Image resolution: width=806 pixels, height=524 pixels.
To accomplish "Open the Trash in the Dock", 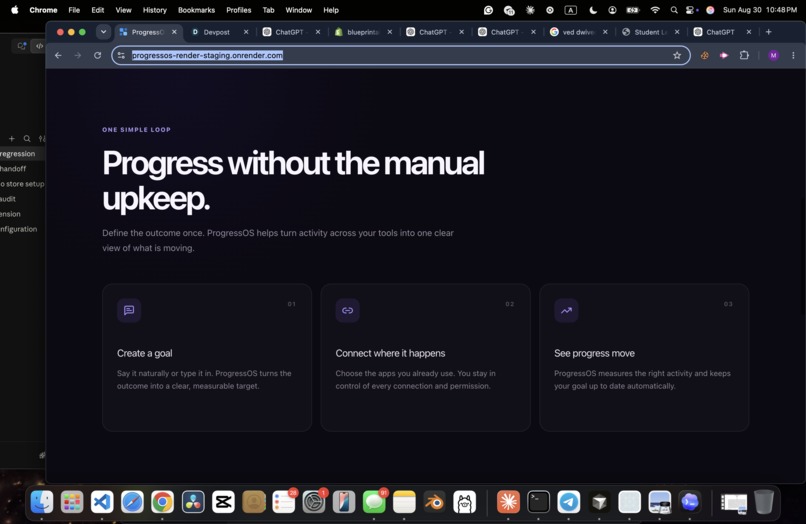I will point(764,501).
